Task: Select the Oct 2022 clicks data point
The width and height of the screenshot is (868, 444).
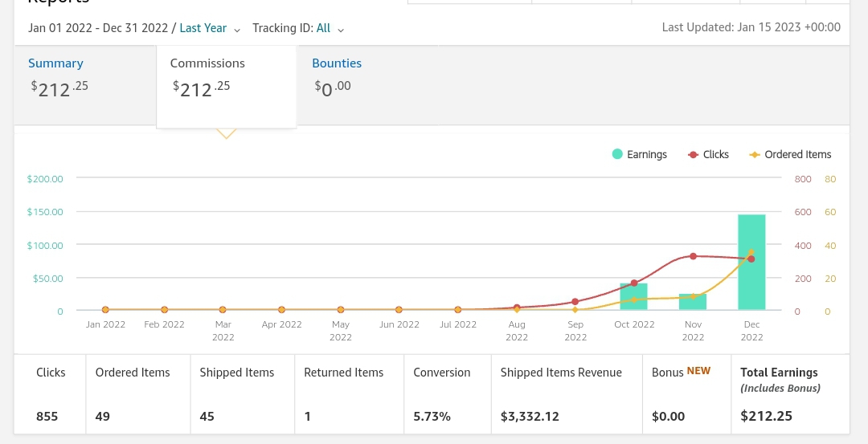Action: pos(634,283)
